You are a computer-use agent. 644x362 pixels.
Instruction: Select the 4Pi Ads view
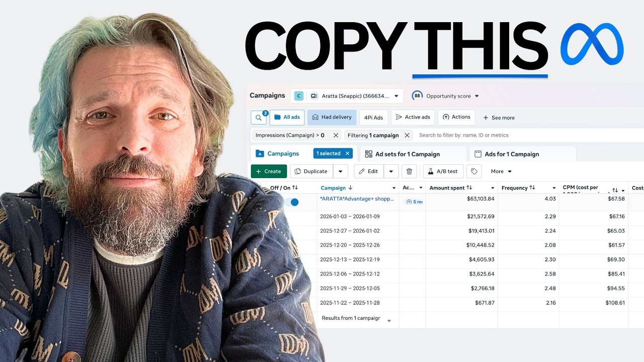[374, 117]
